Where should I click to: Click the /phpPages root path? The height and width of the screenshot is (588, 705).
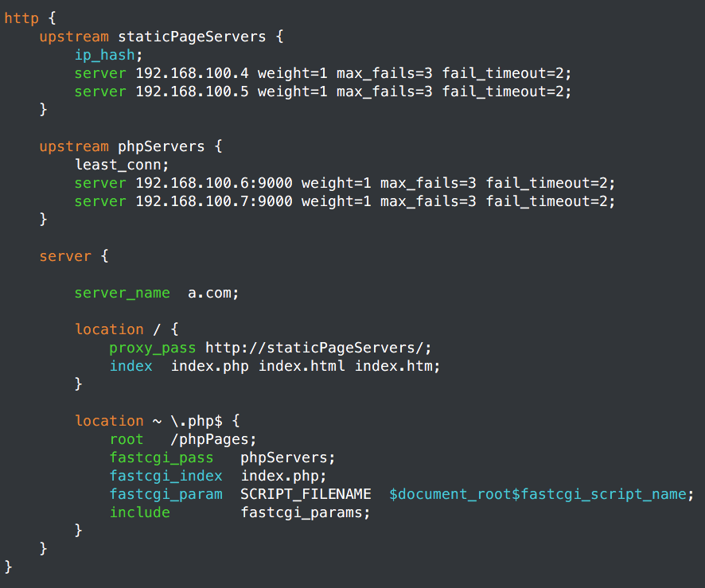pyautogui.click(x=209, y=440)
